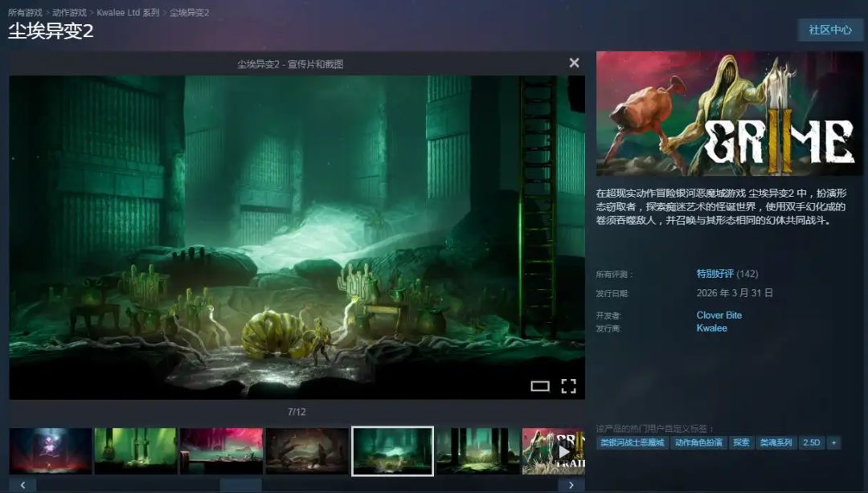Click the 尘埃异变2 game title heading

pyautogui.click(x=51, y=31)
